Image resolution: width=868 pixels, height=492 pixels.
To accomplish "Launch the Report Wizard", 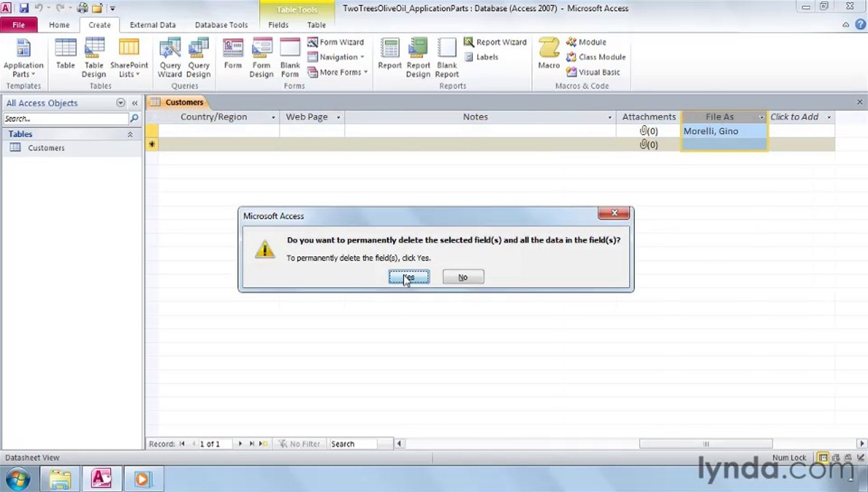I will (496, 42).
